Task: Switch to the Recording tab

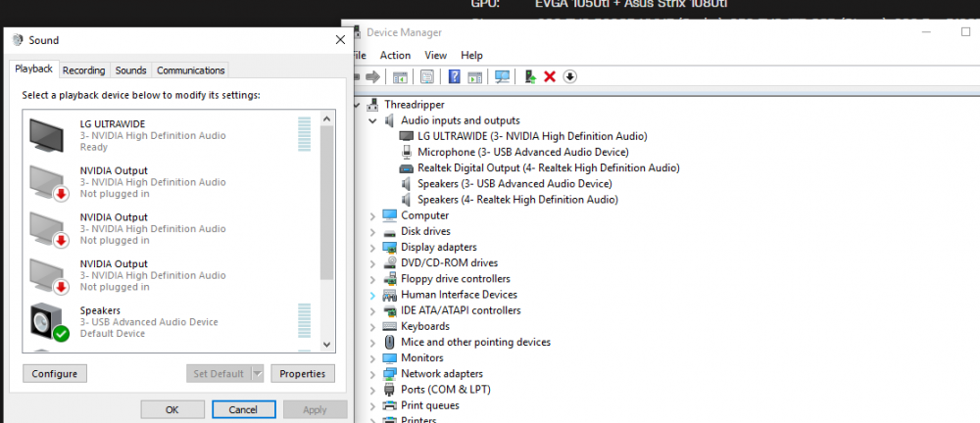Action: point(83,70)
